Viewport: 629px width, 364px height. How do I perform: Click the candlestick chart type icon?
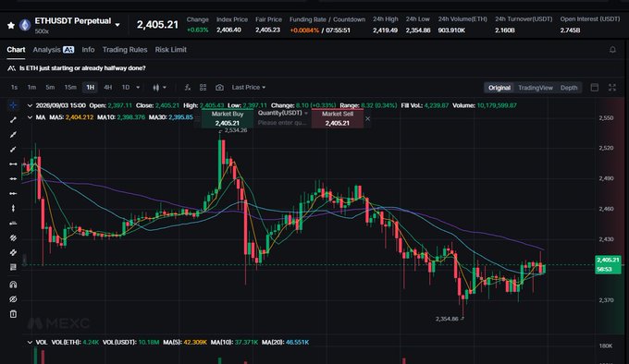click(155, 87)
